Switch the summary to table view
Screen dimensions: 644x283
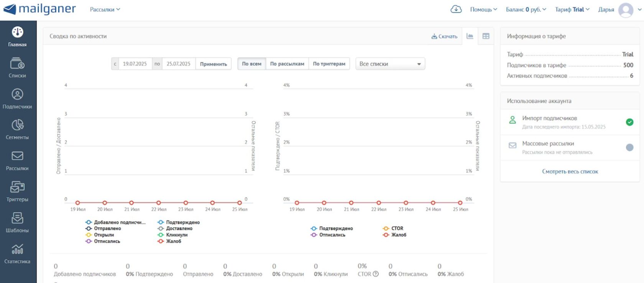click(x=486, y=36)
